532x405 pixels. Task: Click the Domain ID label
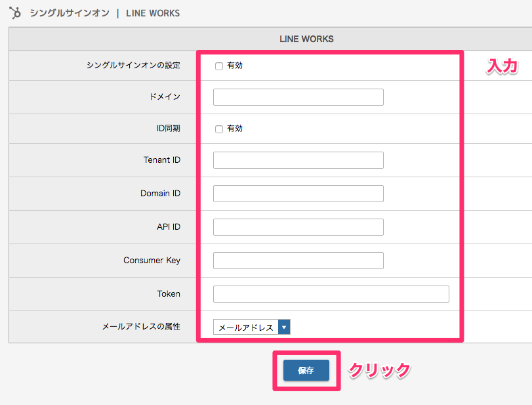click(161, 194)
